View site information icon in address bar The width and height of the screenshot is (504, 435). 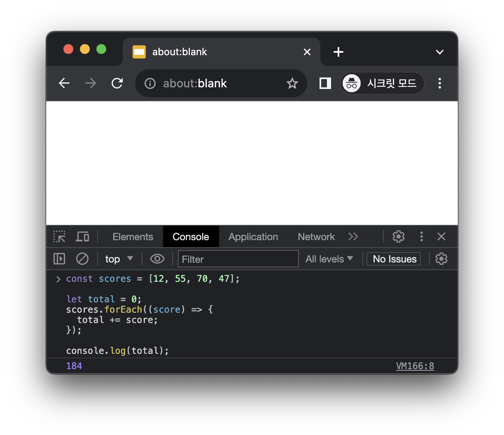pyautogui.click(x=150, y=84)
